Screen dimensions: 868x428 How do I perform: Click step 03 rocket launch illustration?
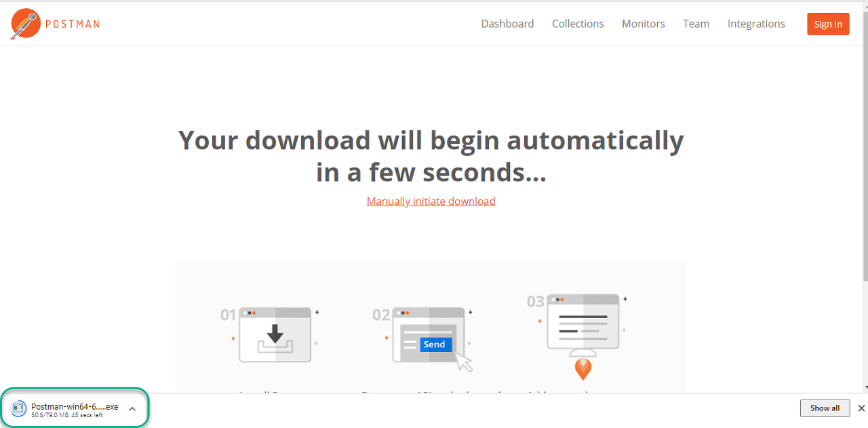(x=583, y=336)
